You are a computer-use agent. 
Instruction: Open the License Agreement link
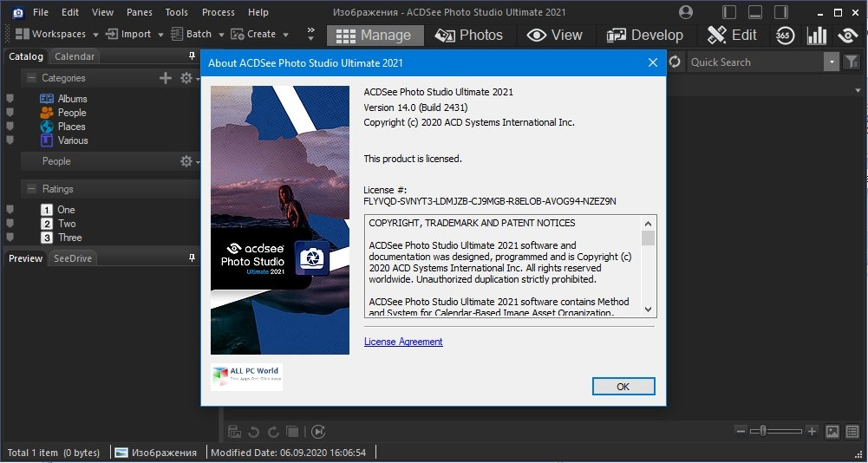(403, 342)
